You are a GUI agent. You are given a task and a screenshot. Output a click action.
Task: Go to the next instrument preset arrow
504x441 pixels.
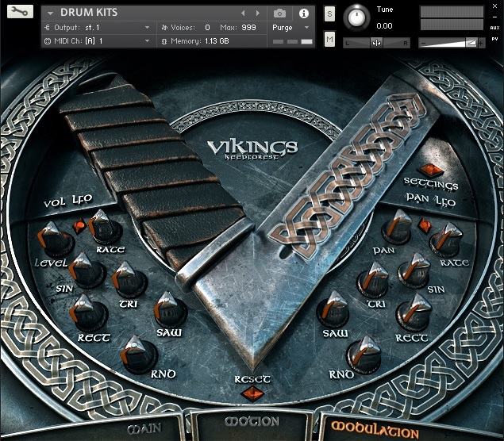click(x=257, y=13)
